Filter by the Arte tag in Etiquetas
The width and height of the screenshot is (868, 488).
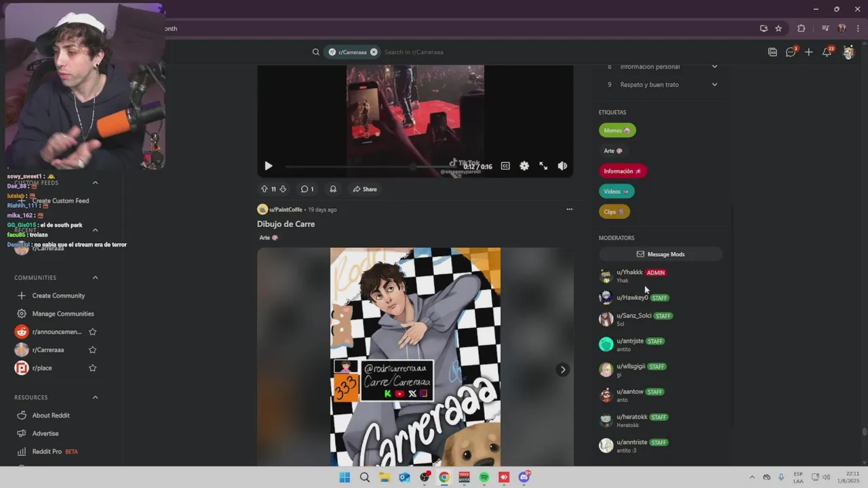613,151
